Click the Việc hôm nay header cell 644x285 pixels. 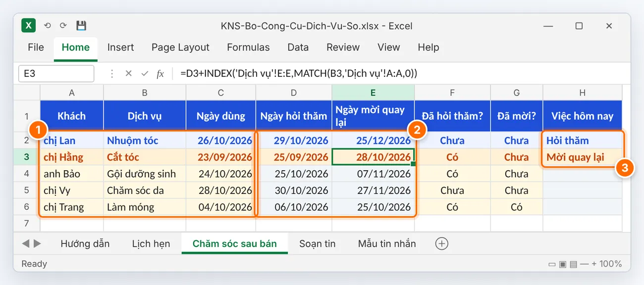[583, 116]
